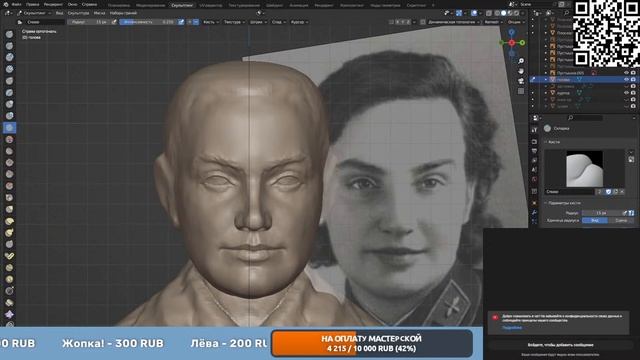The height and width of the screenshot is (360, 640).
Task: Click the viewport pan hand icon
Action: click(x=521, y=71)
